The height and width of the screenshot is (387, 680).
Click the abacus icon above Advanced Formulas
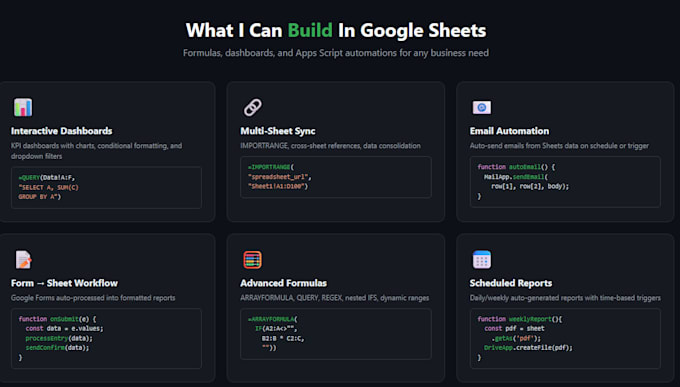[x=252, y=259]
